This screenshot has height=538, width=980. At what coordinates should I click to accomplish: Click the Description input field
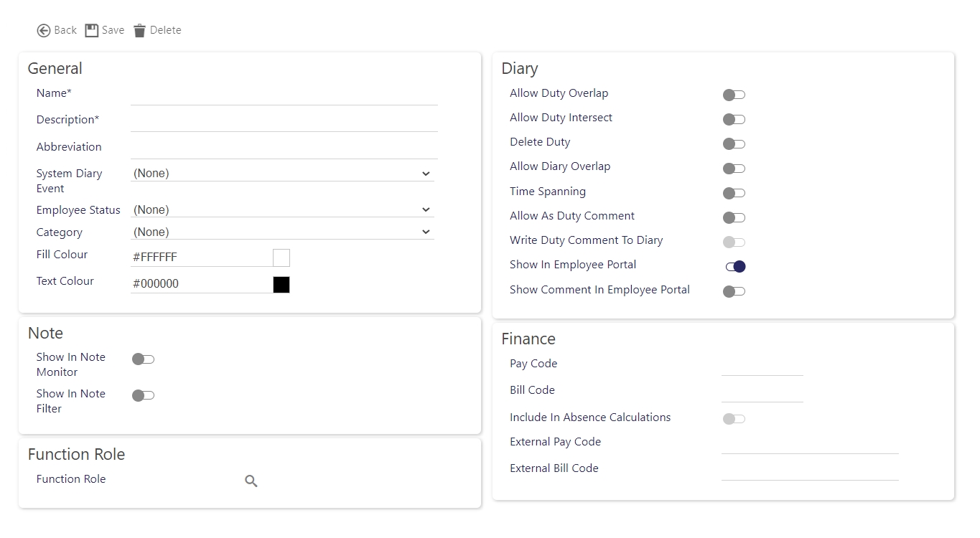(284, 121)
